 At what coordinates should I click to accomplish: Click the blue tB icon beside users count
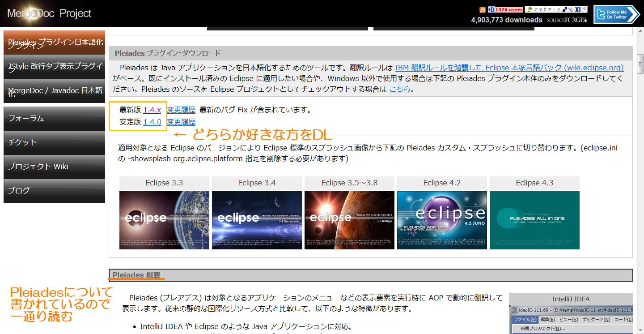coord(491,9)
